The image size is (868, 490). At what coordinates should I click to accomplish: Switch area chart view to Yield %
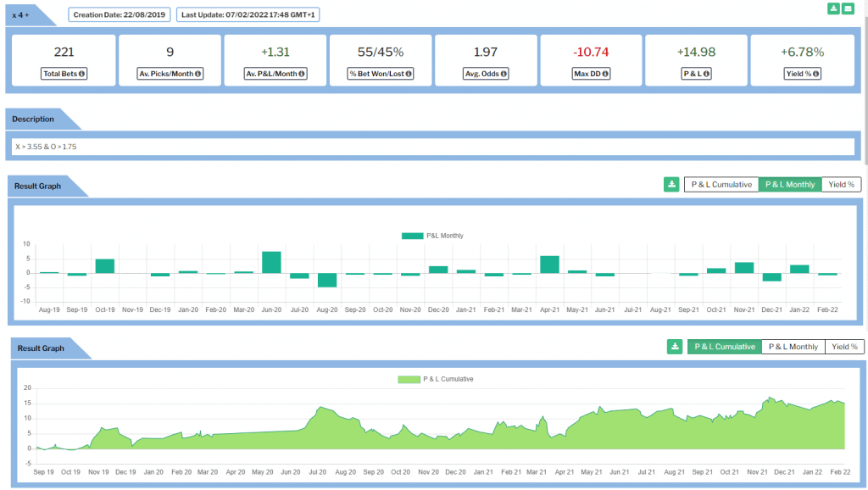coord(844,346)
